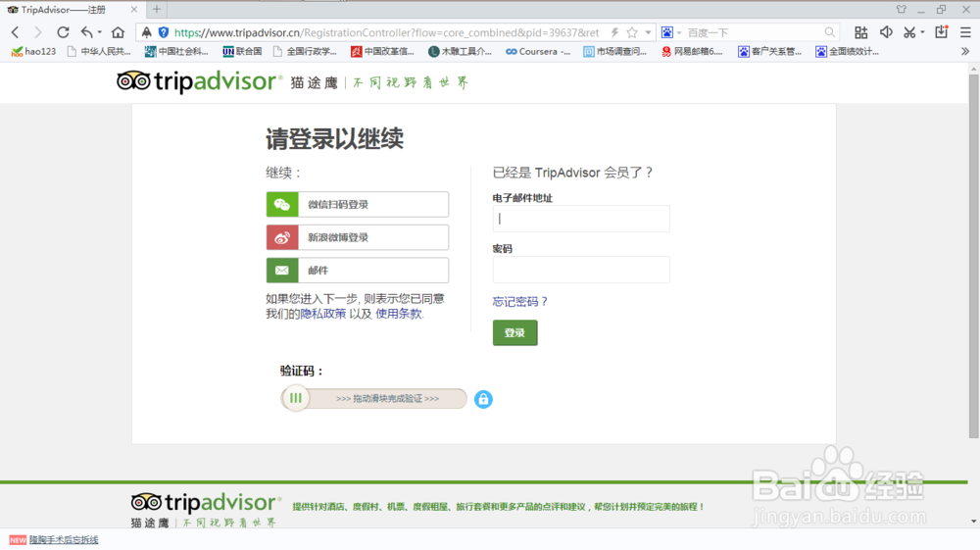The width and height of the screenshot is (980, 550).
Task: Click the 密码 input field
Action: tap(581, 270)
